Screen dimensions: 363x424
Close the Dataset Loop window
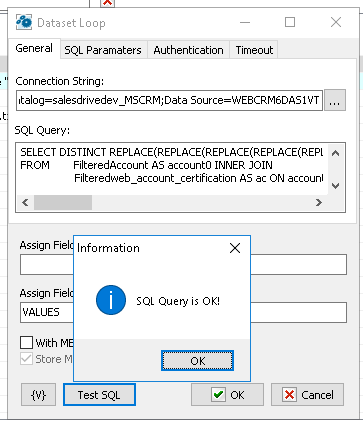336,22
